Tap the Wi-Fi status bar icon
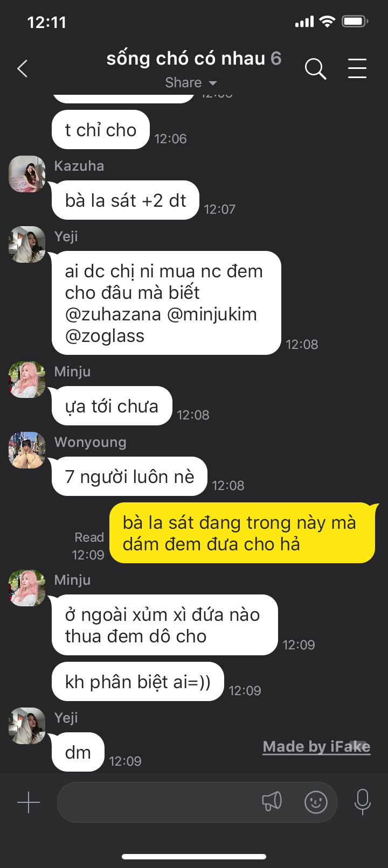388x868 pixels. [327, 22]
